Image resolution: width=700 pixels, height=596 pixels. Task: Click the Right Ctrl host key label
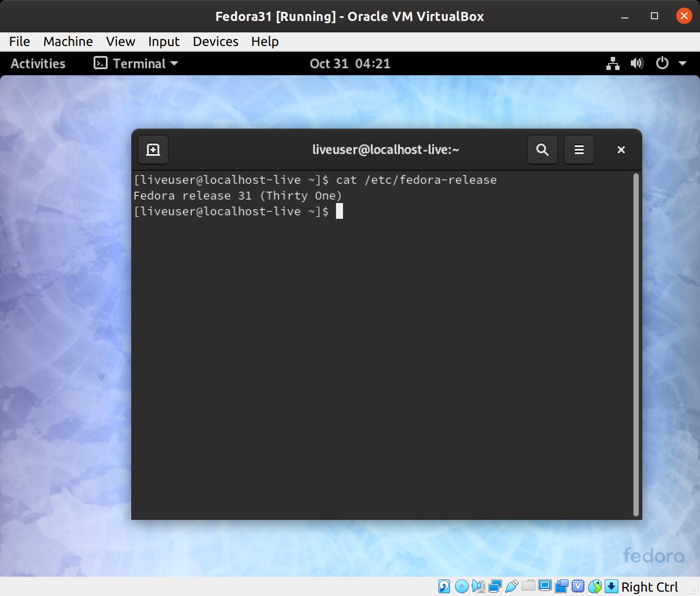(x=650, y=587)
